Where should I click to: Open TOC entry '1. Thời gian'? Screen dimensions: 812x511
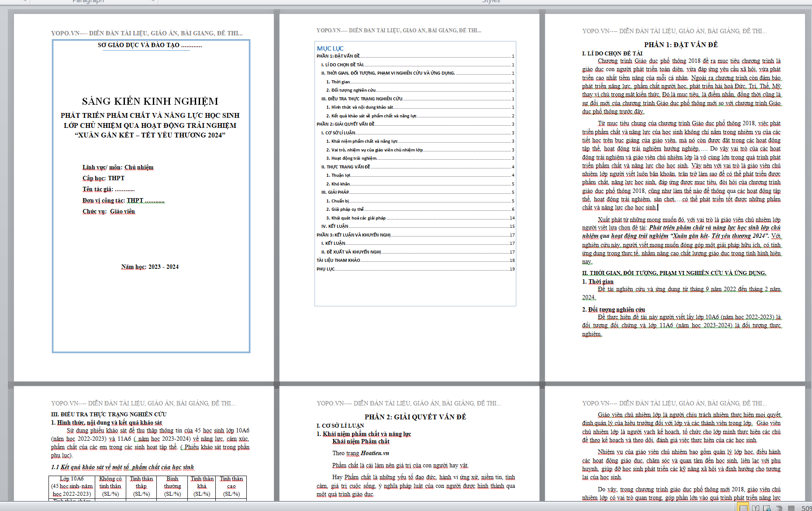[x=420, y=82]
